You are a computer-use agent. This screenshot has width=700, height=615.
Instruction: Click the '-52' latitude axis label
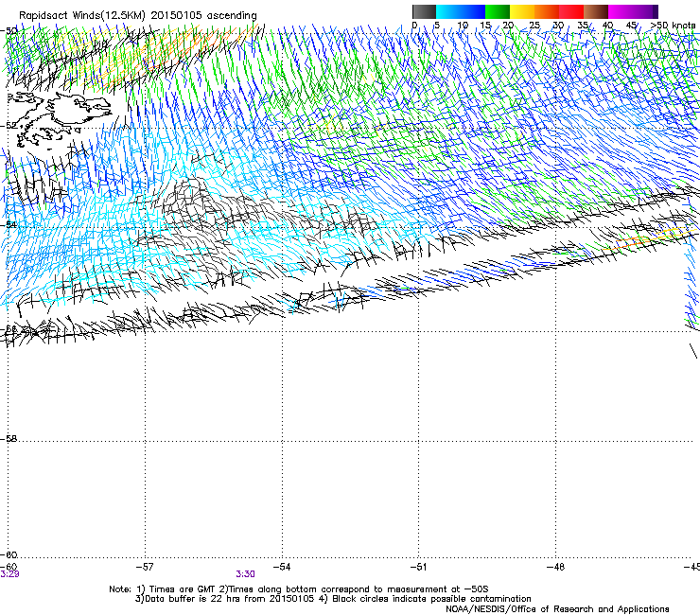[x=9, y=126]
